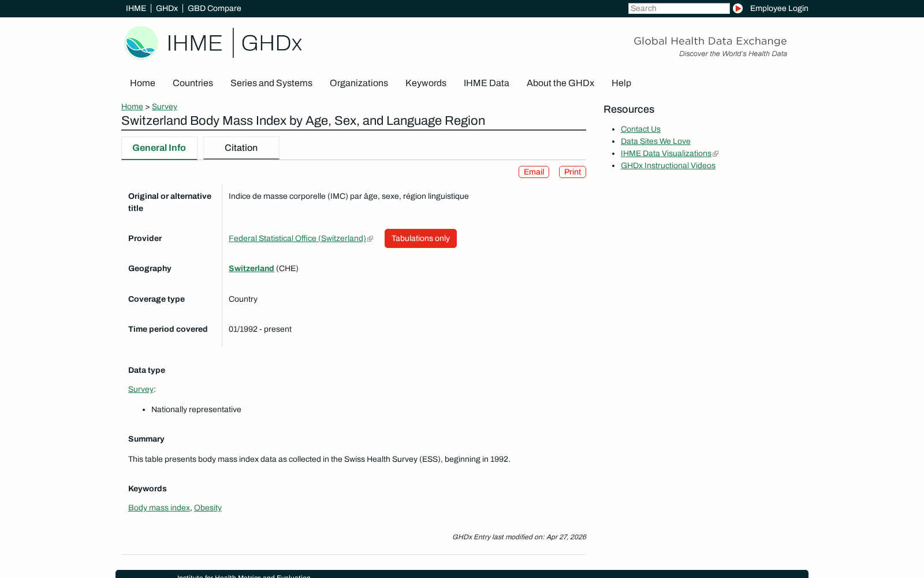Image resolution: width=924 pixels, height=578 pixels.
Task: Click the Email button
Action: (534, 172)
